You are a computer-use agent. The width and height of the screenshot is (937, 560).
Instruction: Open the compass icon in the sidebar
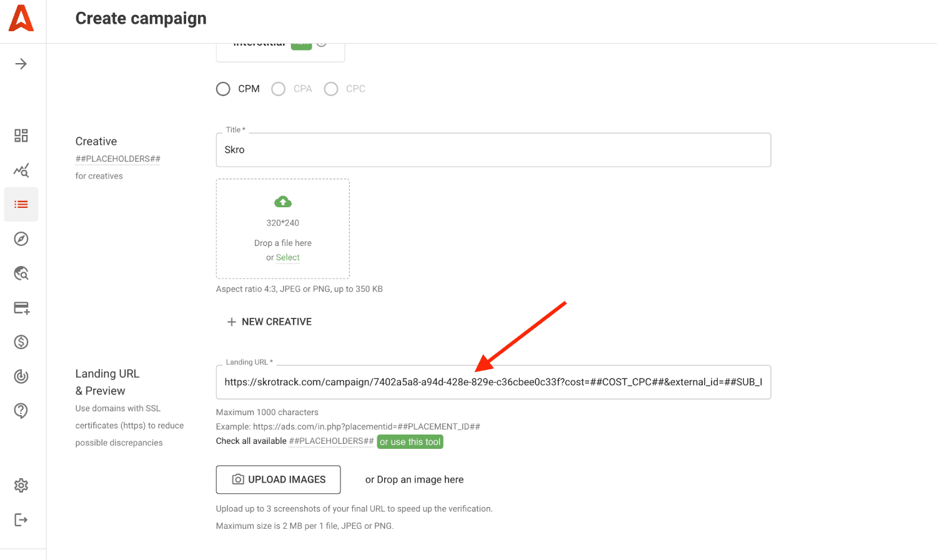[x=21, y=238]
